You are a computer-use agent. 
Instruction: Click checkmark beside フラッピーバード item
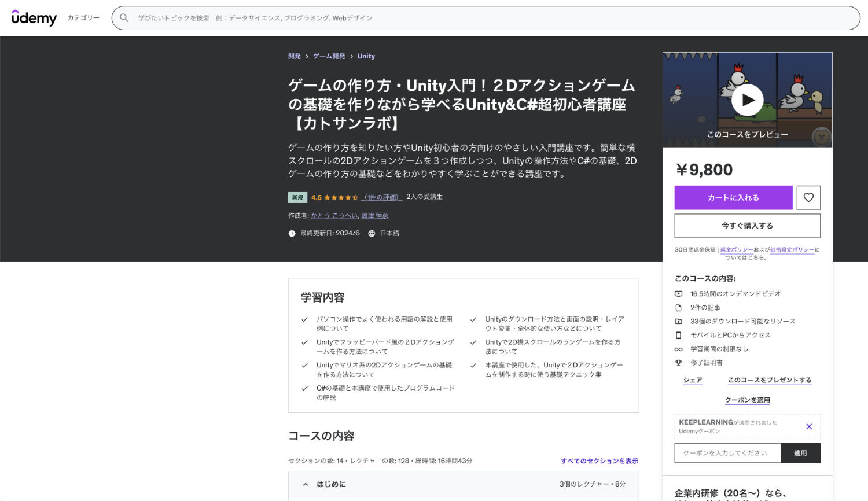tap(304, 342)
